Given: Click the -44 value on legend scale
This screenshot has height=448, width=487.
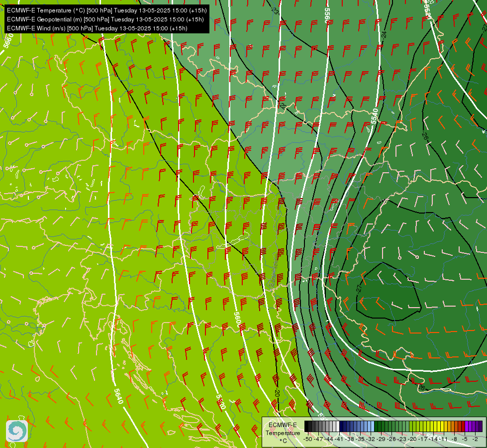Looking at the screenshot, I should [x=329, y=439].
